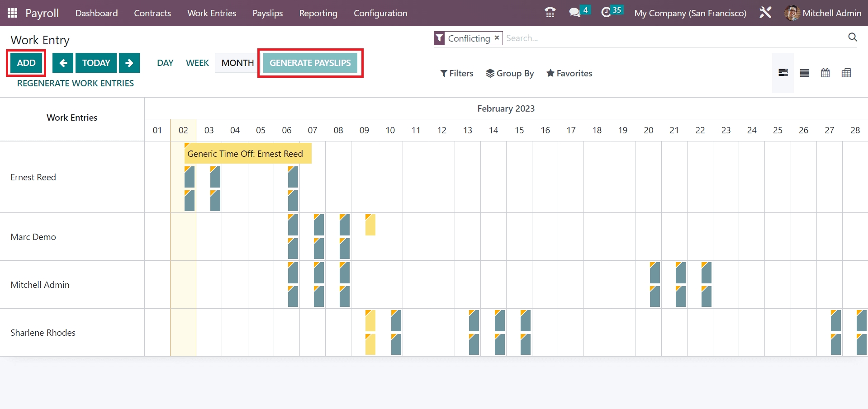Expand the Favorites dropdown
This screenshot has width=868, height=409.
[x=569, y=73]
